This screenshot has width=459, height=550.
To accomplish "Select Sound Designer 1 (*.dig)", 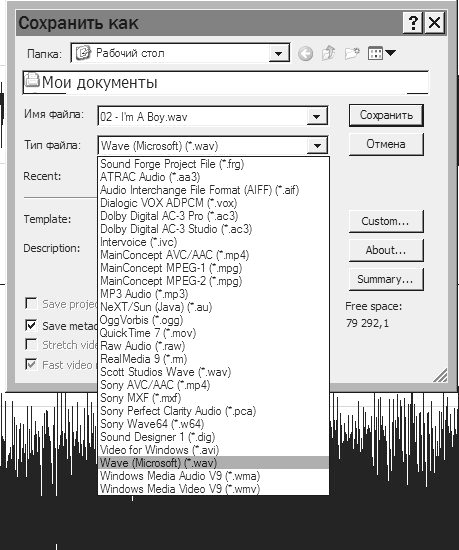I will click(213, 437).
